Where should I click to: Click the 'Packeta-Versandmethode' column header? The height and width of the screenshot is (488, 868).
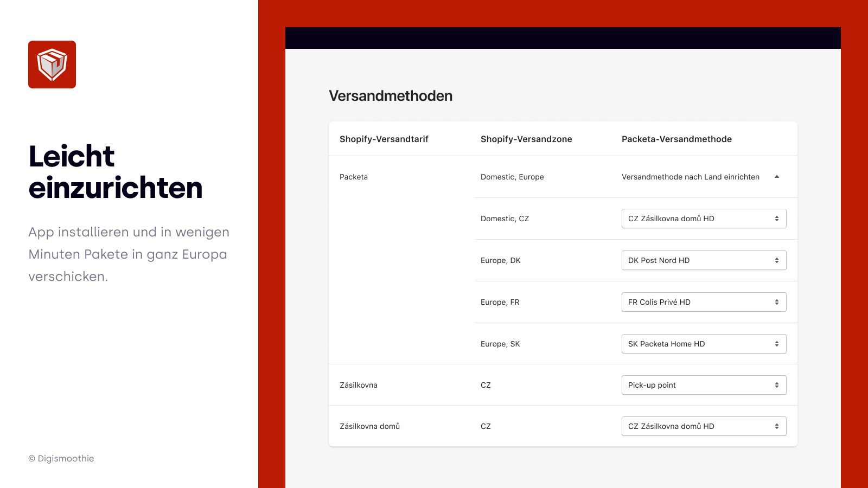pos(676,139)
